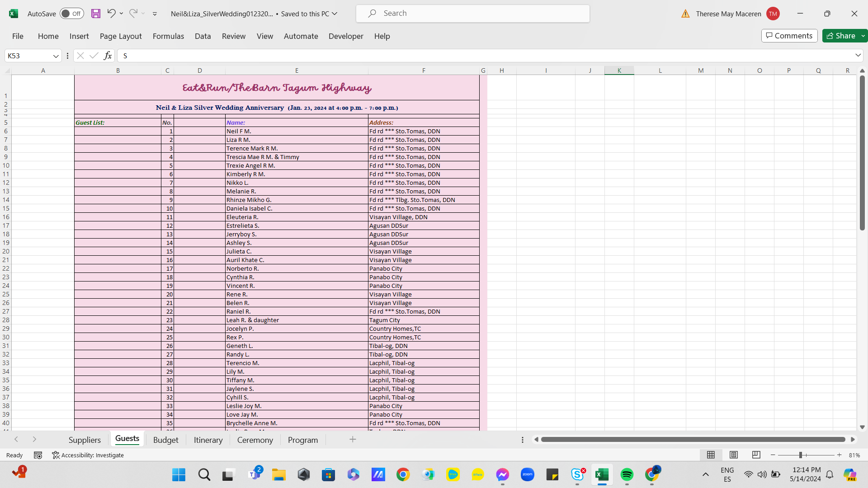Viewport: 868px width, 488px height.
Task: Click the warning triangle account icon
Action: coord(685,14)
